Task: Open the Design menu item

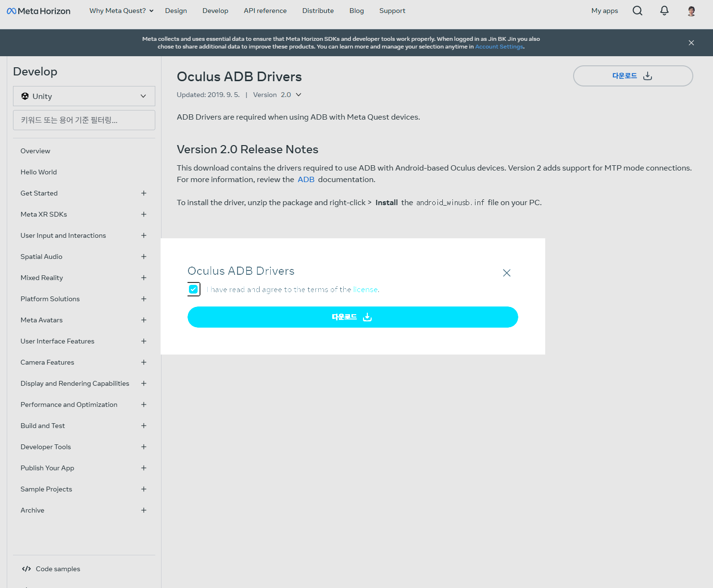Action: point(176,11)
